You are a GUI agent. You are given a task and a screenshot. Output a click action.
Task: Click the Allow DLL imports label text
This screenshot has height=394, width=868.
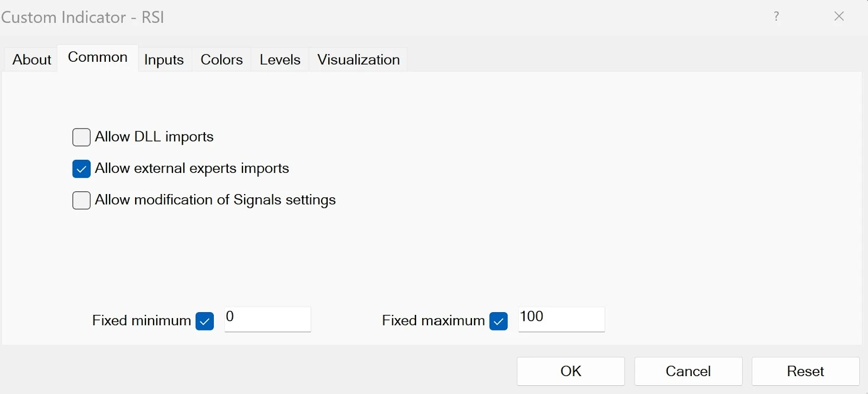pos(154,137)
